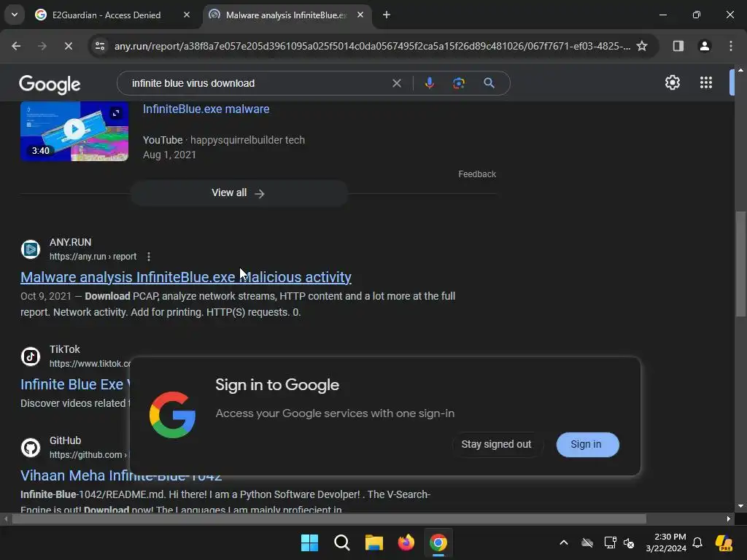The width and height of the screenshot is (747, 560).
Task: Click the GitHub result favicon
Action: point(31,448)
